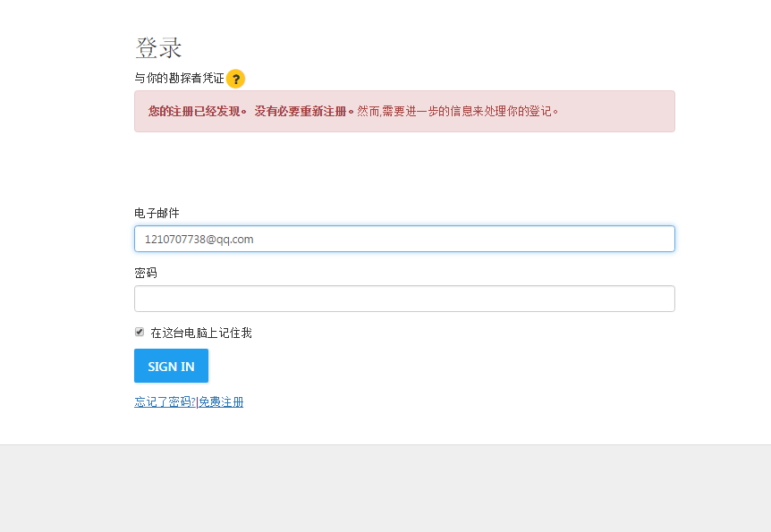The width and height of the screenshot is (771, 532).
Task: Toggle the 在这台电脑上记住我 checkbox
Action: [140, 332]
